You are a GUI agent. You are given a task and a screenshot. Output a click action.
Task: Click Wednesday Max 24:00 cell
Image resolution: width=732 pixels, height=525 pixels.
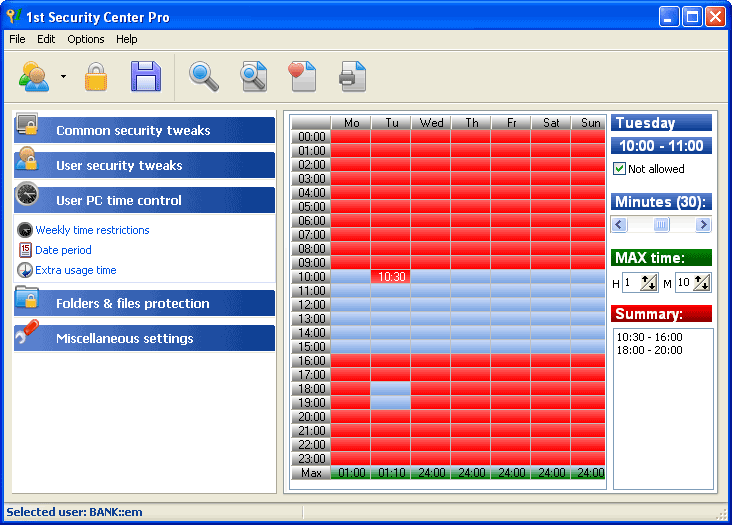pos(431,473)
